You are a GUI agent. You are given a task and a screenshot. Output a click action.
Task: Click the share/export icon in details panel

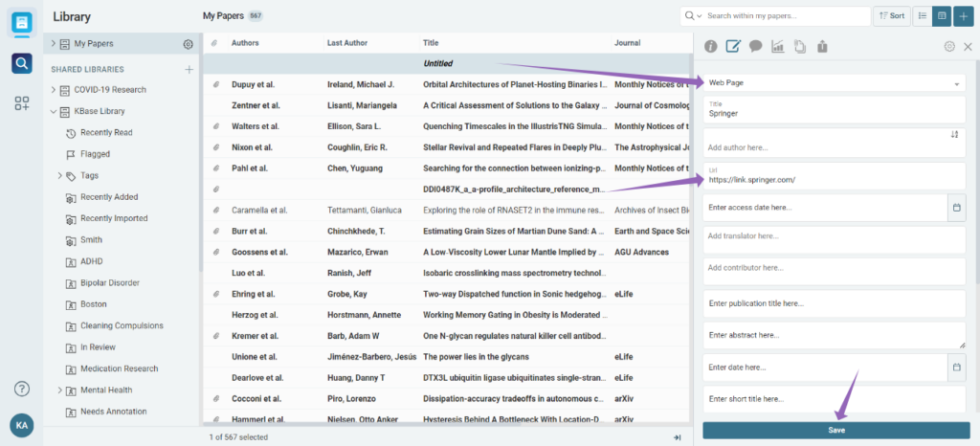(822, 46)
